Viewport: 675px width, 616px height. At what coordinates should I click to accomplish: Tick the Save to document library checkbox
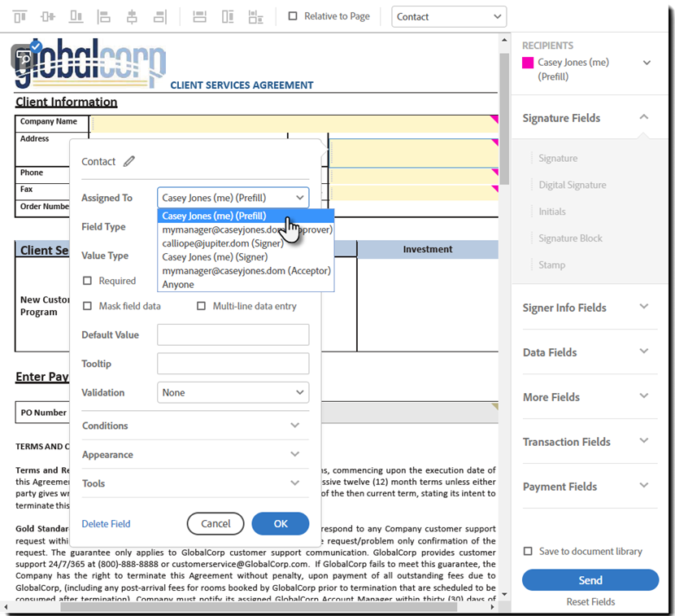pyautogui.click(x=529, y=552)
